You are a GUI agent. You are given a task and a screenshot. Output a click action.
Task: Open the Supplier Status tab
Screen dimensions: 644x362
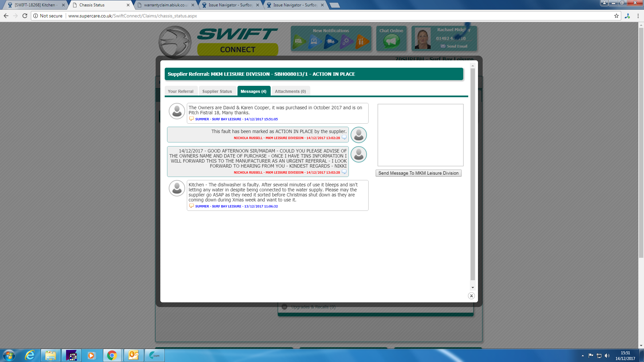click(x=217, y=91)
